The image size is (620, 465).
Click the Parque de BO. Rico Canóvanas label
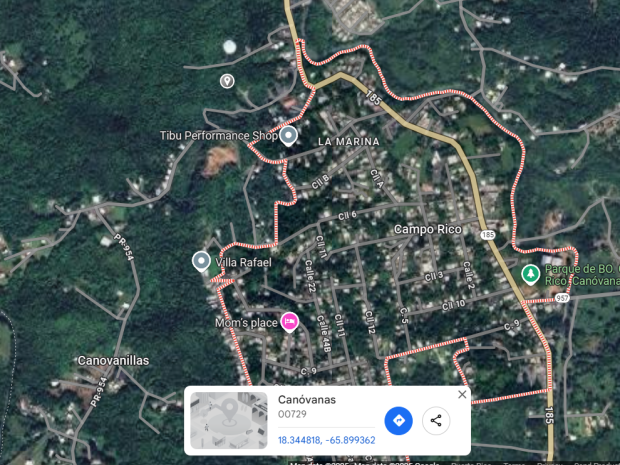pyautogui.click(x=582, y=275)
